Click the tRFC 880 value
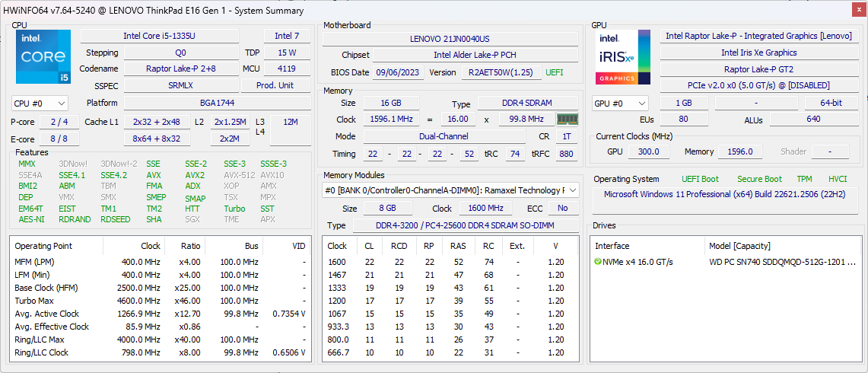Viewport: 868px width, 373px height. [566, 154]
